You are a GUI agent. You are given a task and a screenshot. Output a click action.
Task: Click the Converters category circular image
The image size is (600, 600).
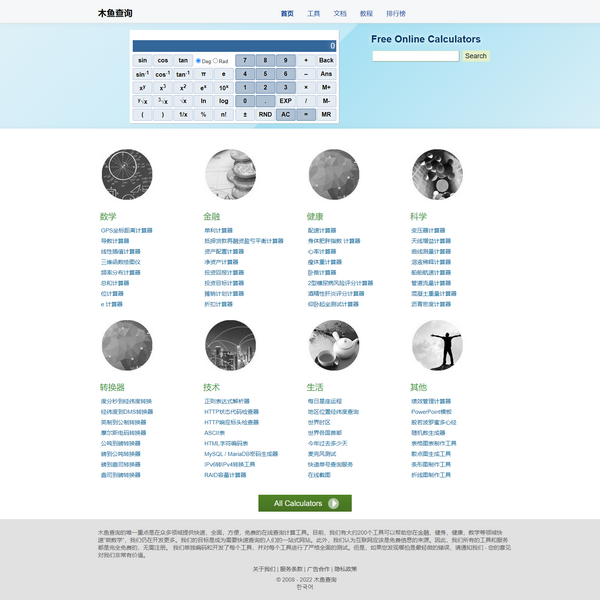pyautogui.click(x=126, y=345)
